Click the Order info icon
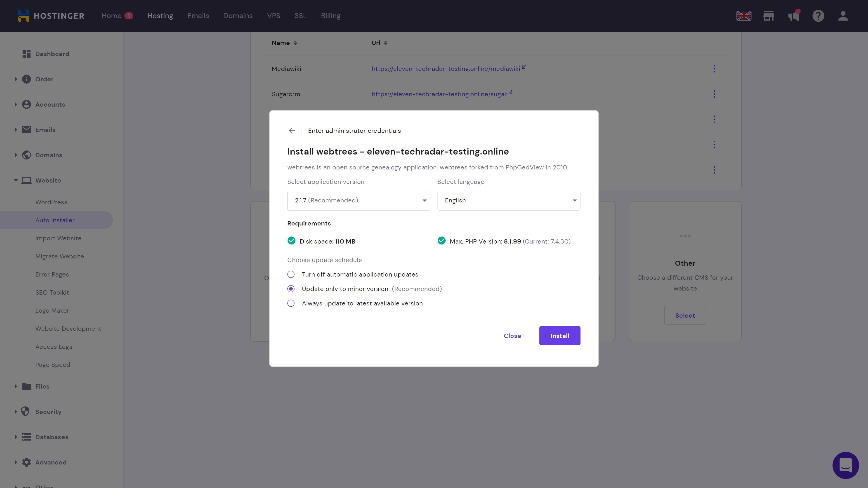Image resolution: width=868 pixels, height=488 pixels. click(x=26, y=79)
